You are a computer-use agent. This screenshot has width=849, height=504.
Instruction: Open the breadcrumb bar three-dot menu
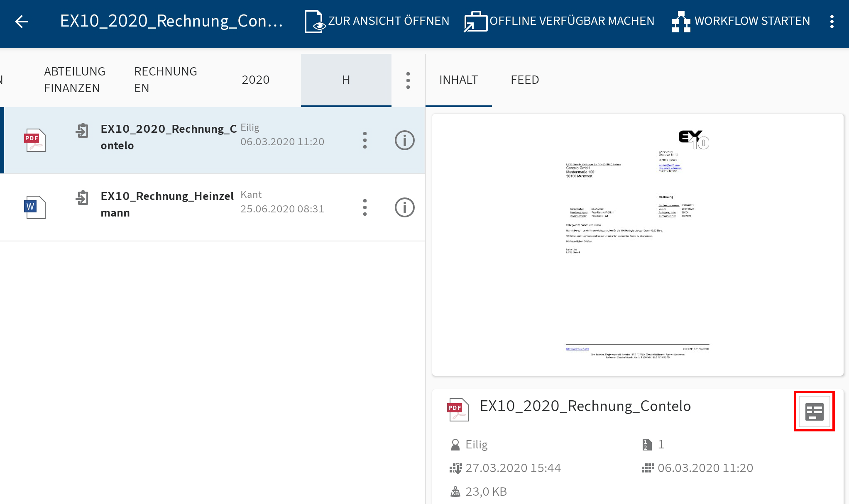click(408, 80)
